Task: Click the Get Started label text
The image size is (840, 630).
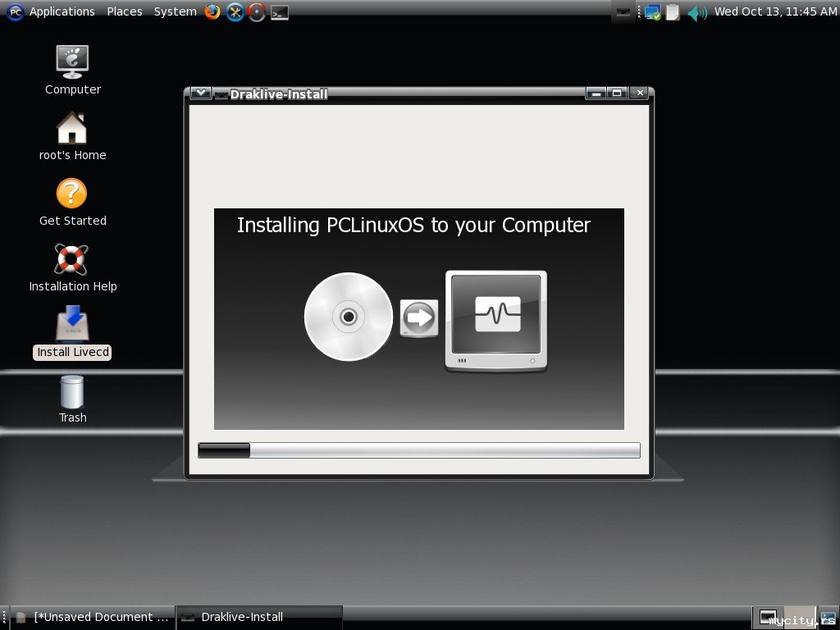Action: (73, 221)
